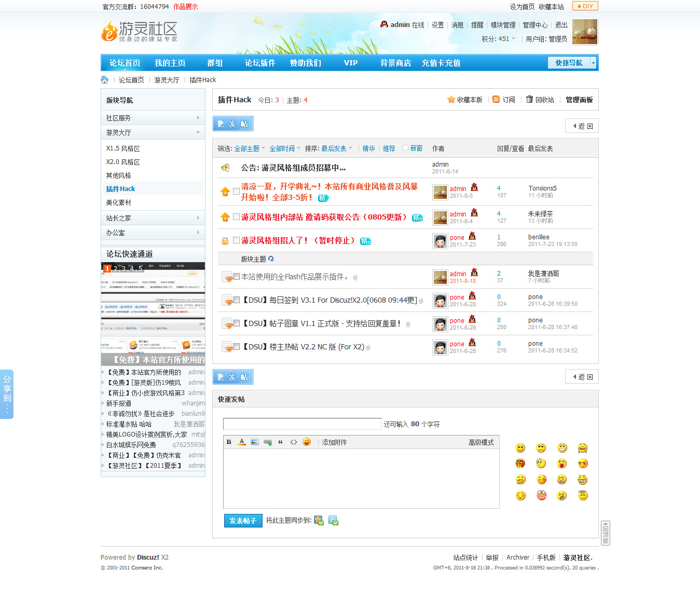Click the 精 digest badge on the 邀请码获取公告 thread
700x598 pixels.
coord(417,218)
